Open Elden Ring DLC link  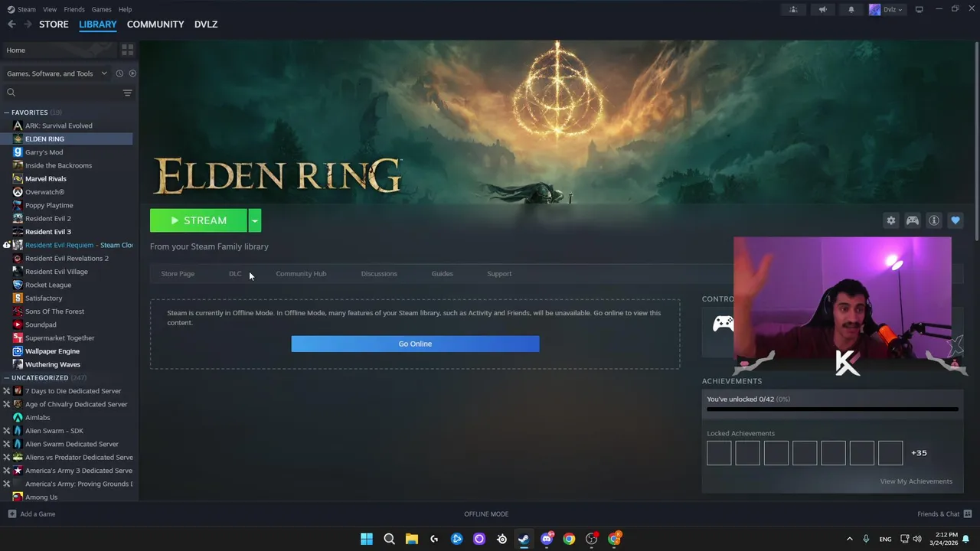(235, 274)
